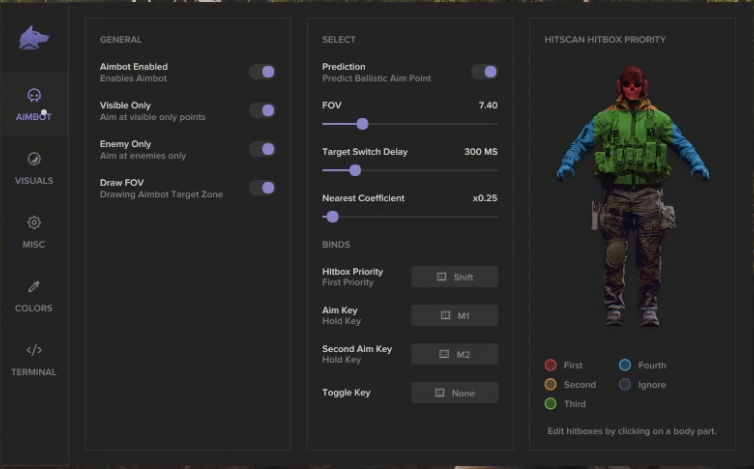Viewport: 754px width, 469px height.
Task: Disable the Visible Only switch
Action: 263,110
